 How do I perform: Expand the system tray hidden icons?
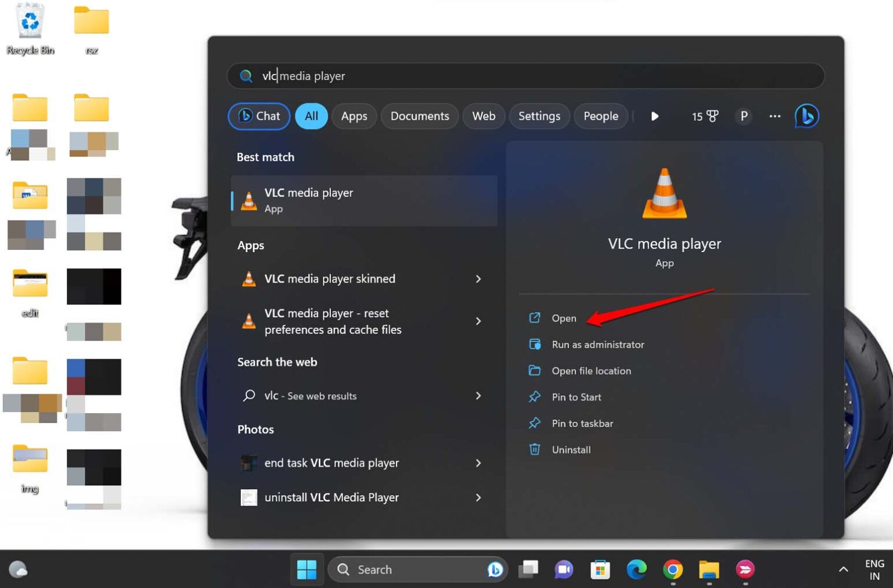(843, 569)
